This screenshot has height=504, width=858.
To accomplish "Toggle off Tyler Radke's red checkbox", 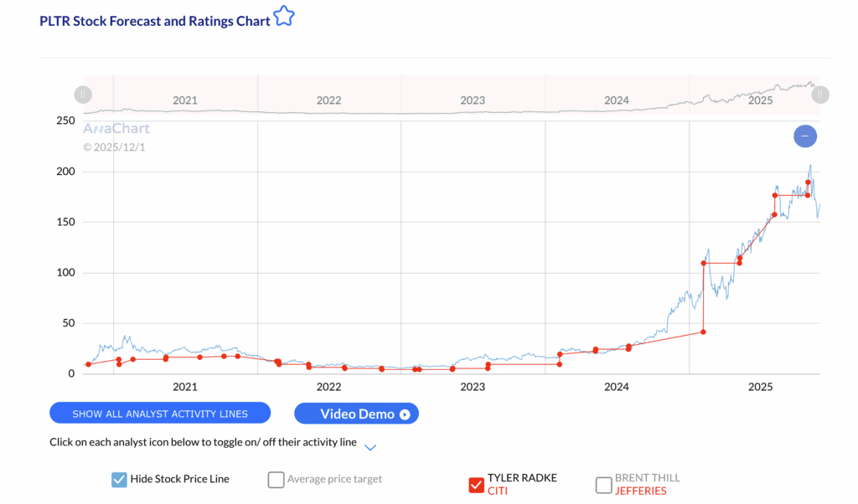I will (x=476, y=484).
